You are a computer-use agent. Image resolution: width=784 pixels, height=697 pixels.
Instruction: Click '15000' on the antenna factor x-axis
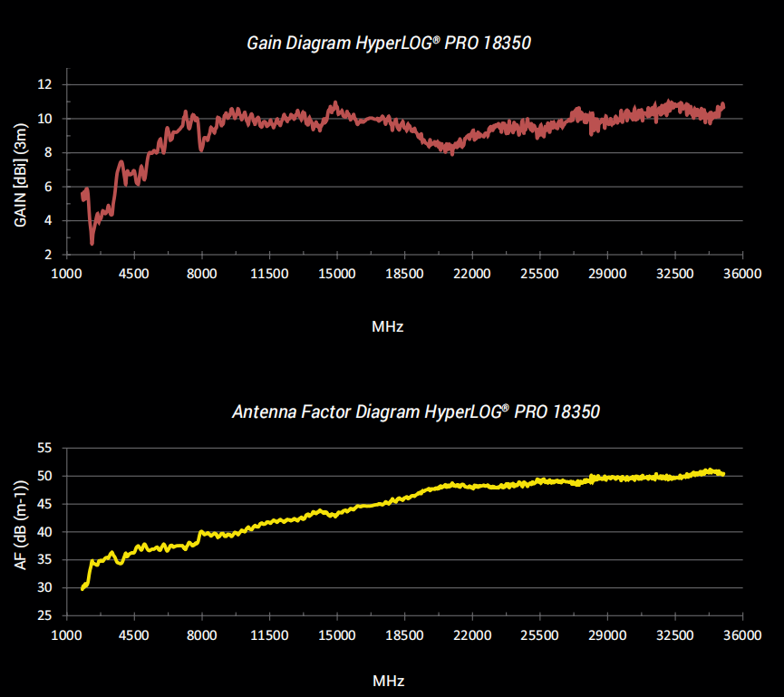coord(337,635)
